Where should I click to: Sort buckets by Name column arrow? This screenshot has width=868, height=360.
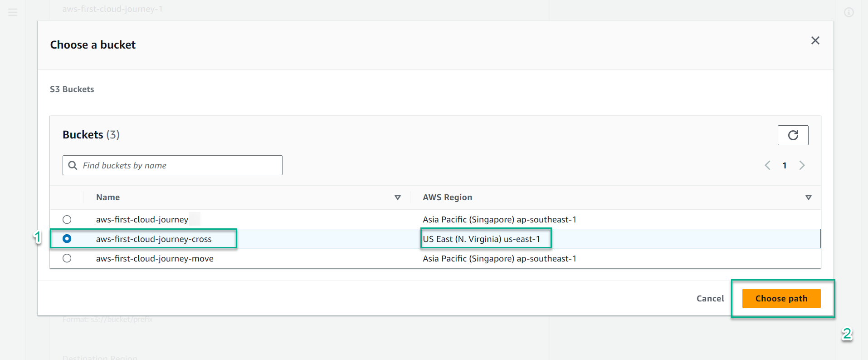tap(398, 197)
